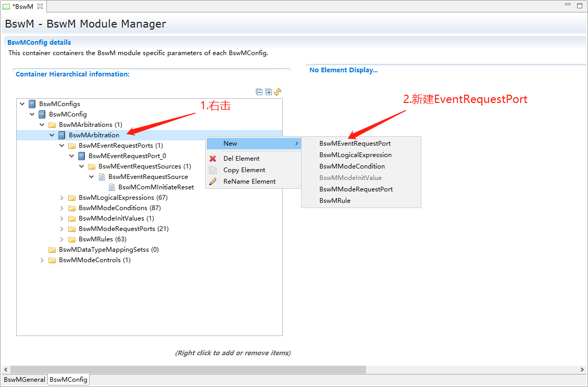Screen dimensions: 588x387
Task: Click the expand-all tree icon
Action: point(269,92)
